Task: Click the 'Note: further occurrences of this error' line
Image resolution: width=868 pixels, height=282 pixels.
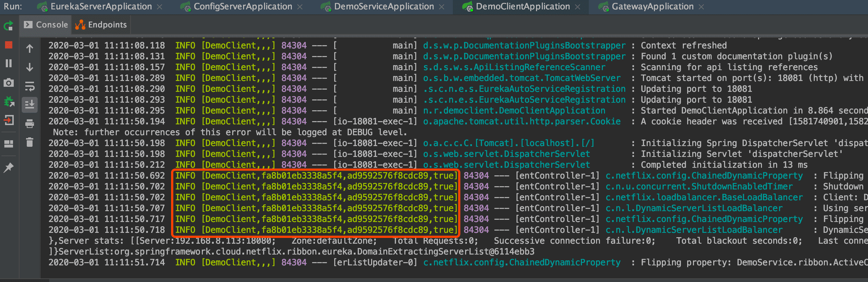Action: pos(230,132)
